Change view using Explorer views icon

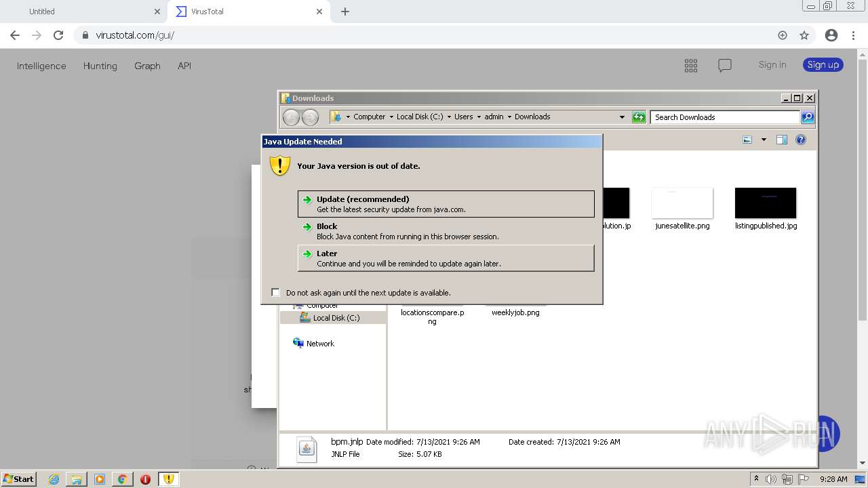(747, 140)
